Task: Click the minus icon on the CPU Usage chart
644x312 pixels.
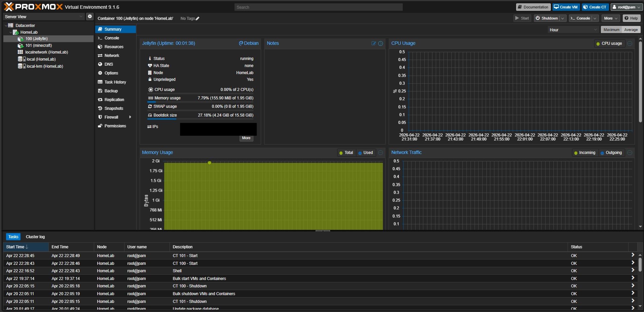Action: 630,43
